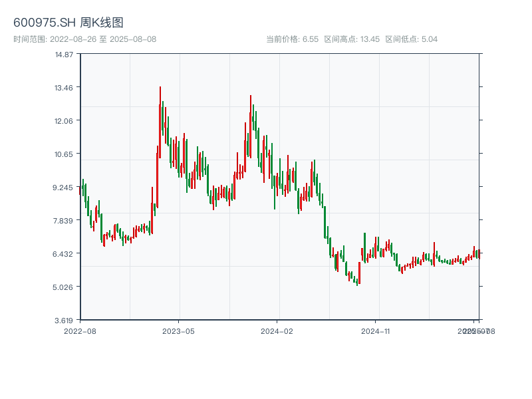Click the x-axis date label 2022-08
The width and height of the screenshot is (532, 399).
coord(80,331)
